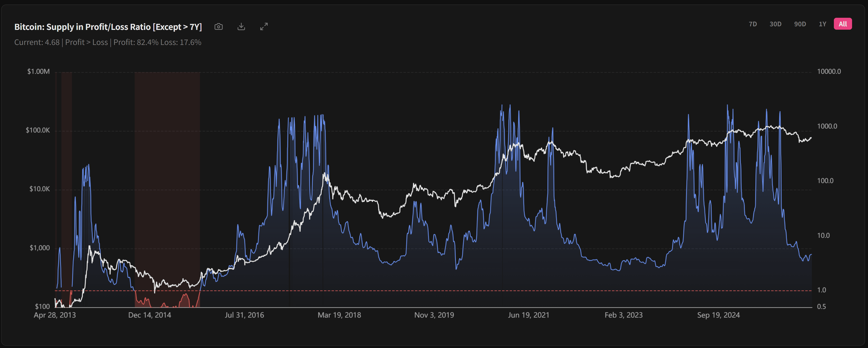Click the 'Feb 3, 2023' date label
The image size is (868, 348).
624,315
